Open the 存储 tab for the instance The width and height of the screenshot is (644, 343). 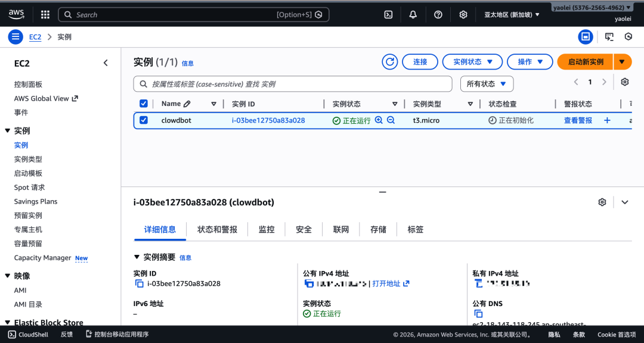pyautogui.click(x=378, y=229)
